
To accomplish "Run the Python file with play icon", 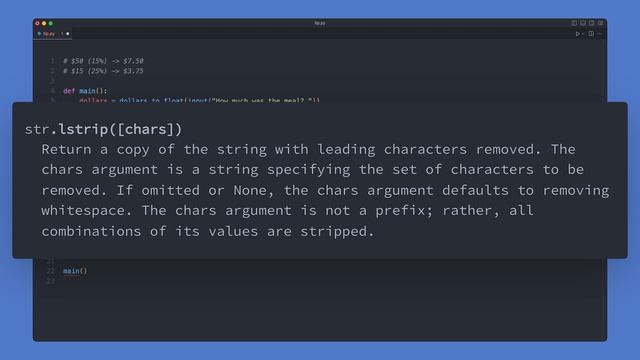I will 578,34.
